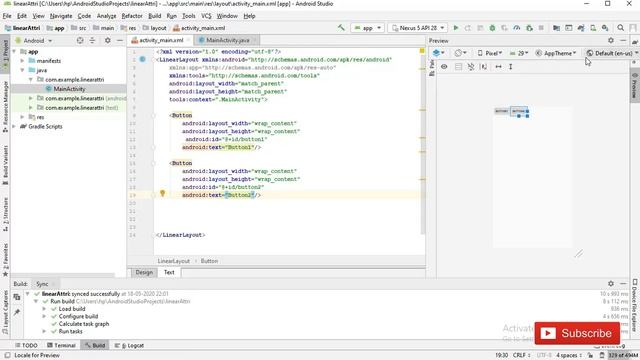Click the Make Project hammer icon

pyautogui.click(x=341, y=28)
